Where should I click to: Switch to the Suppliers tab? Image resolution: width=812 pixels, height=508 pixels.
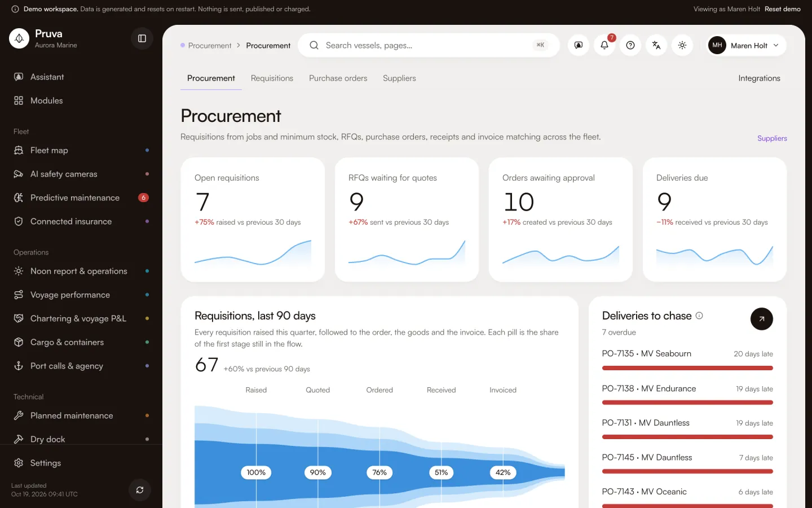[399, 78]
